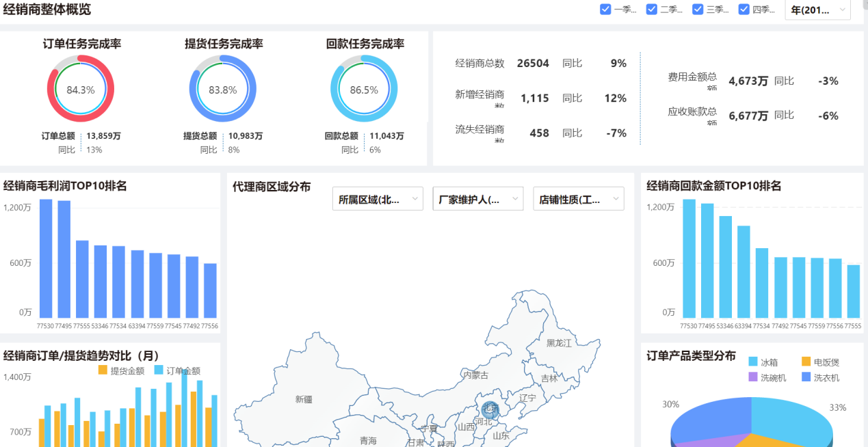Click the 应收账款 value 6,677万
Screen dimensions: 868x447
[x=748, y=116]
